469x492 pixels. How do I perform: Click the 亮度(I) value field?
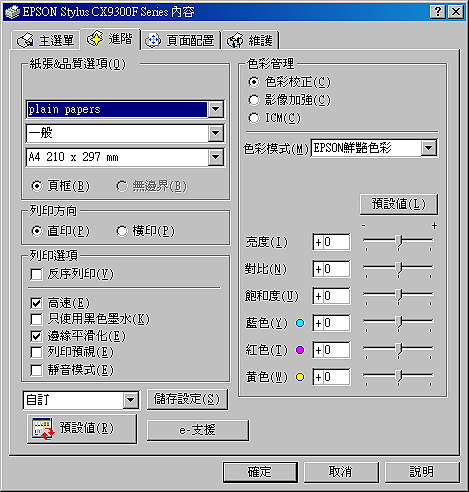point(332,242)
